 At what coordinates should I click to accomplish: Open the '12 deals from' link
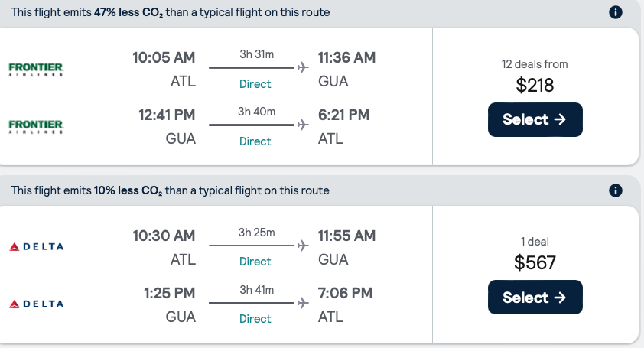(535, 64)
